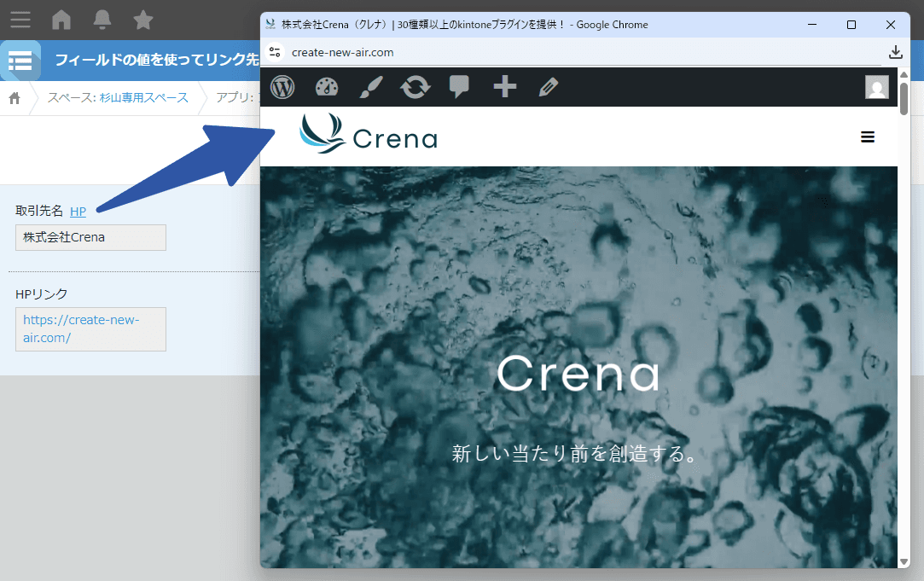Click the scrollbar up arrow
Viewport: 924px width, 581px height.
(904, 74)
